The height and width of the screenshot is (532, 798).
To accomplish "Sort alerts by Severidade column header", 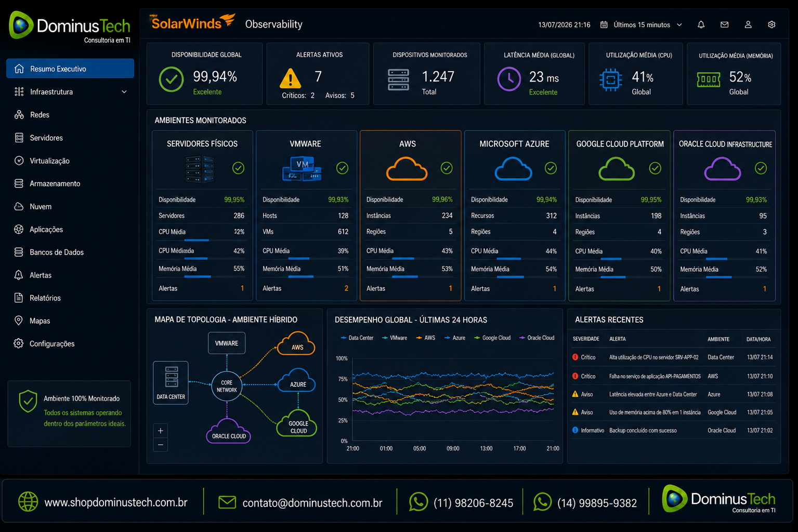I will 586,339.
